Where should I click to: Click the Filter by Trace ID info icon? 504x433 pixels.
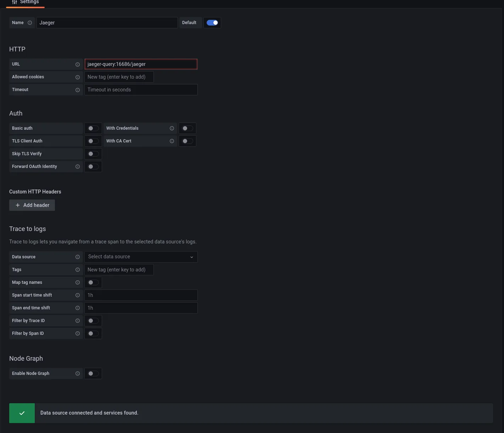(x=78, y=321)
